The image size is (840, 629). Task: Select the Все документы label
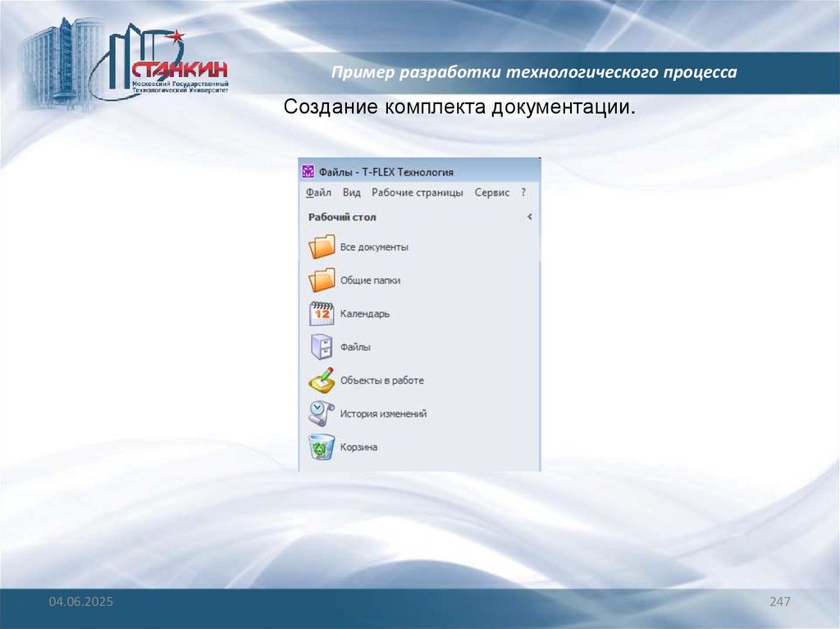click(x=374, y=247)
